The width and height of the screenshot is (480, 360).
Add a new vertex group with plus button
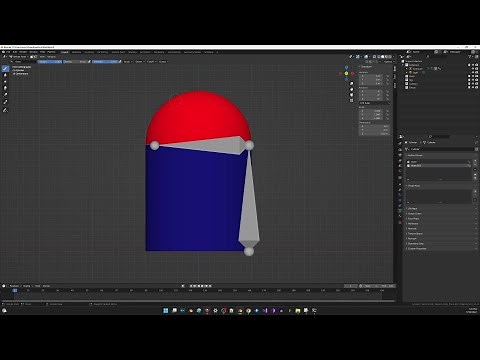[x=475, y=161]
